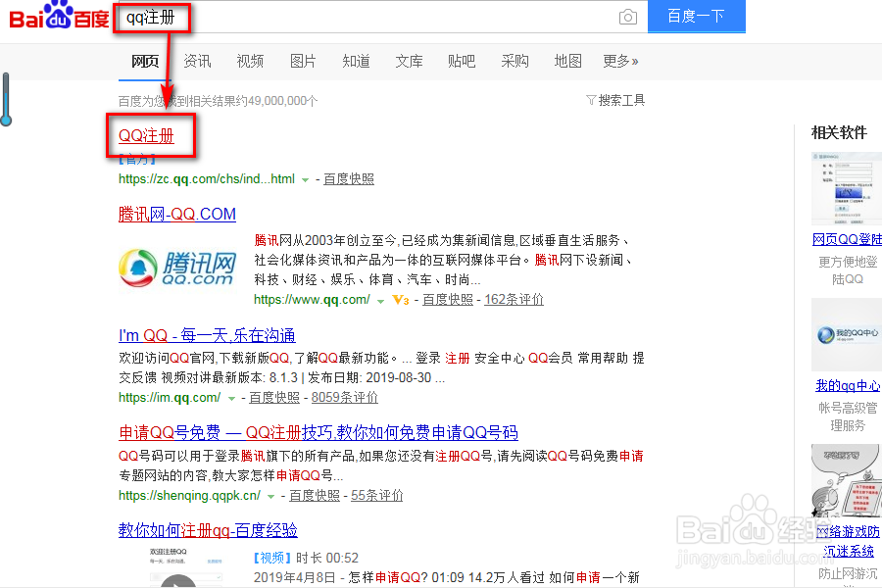Open the 网络游戏防沉迷系统 link

pyautogui.click(x=849, y=541)
